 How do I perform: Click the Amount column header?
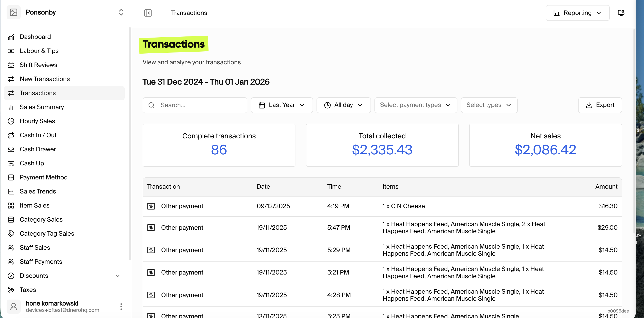pyautogui.click(x=606, y=187)
